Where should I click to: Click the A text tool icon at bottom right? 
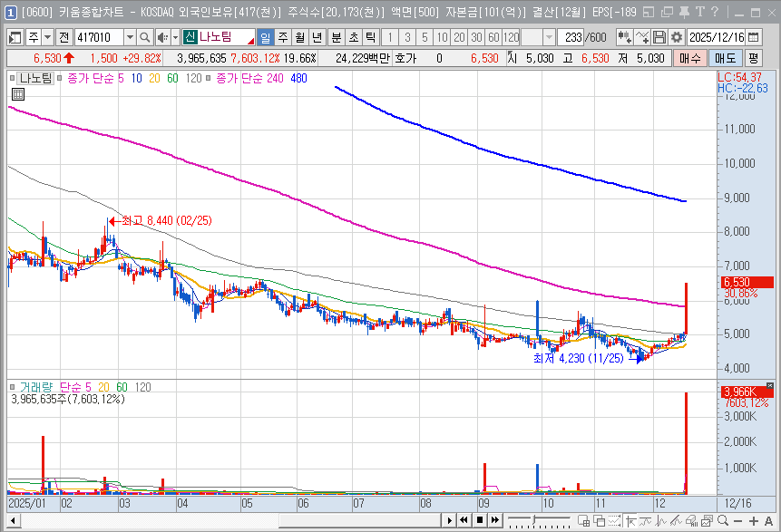(x=768, y=521)
